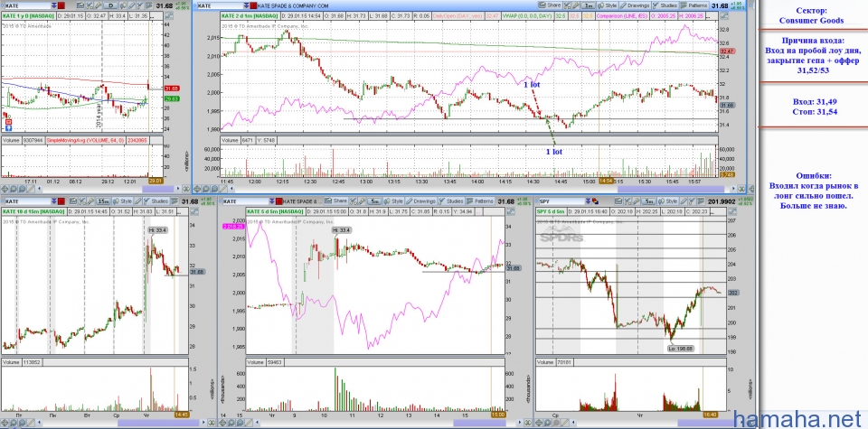The height and width of the screenshot is (429, 868).
Task: Open Share in the KATE 1-minute chart
Action: coord(550,5)
